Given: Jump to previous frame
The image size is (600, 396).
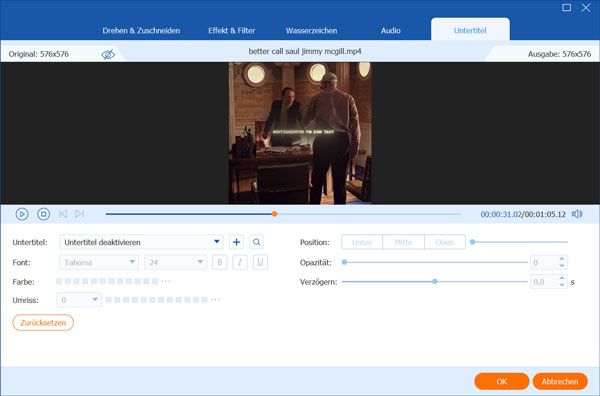Looking at the screenshot, I should pyautogui.click(x=63, y=213).
